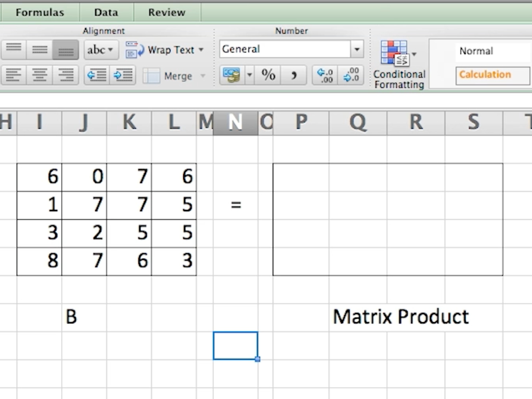Open the currency format dropdown arrow
This screenshot has height=399, width=532.
249,75
